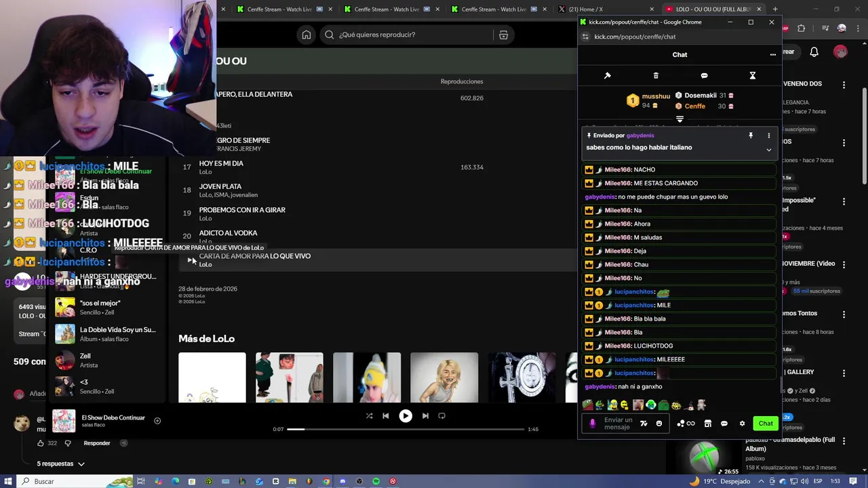Click the dots and infinity icon near chat input
The image size is (868, 488).
click(686, 424)
